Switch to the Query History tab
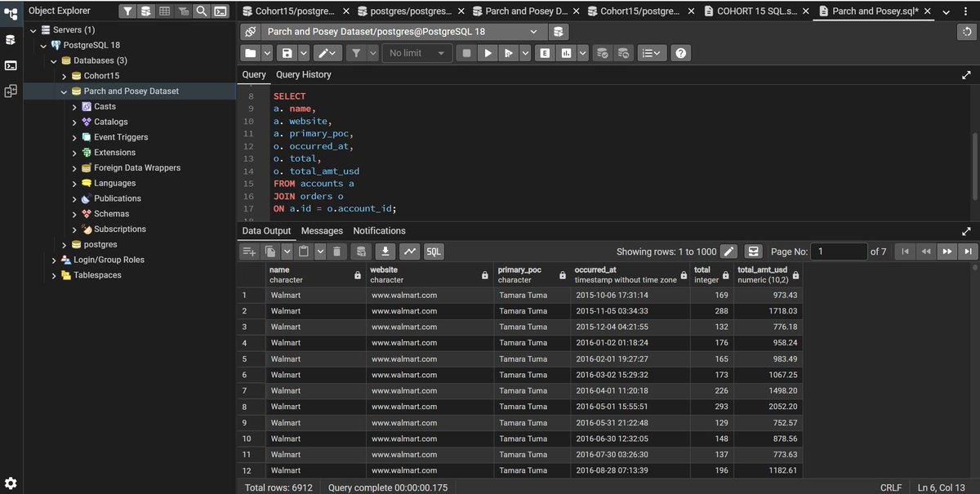The width and height of the screenshot is (980, 494). point(304,74)
